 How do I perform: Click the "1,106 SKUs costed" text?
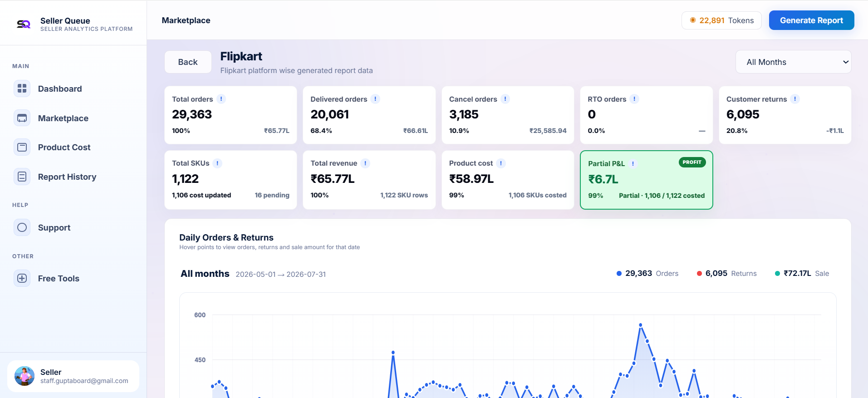[x=537, y=195]
